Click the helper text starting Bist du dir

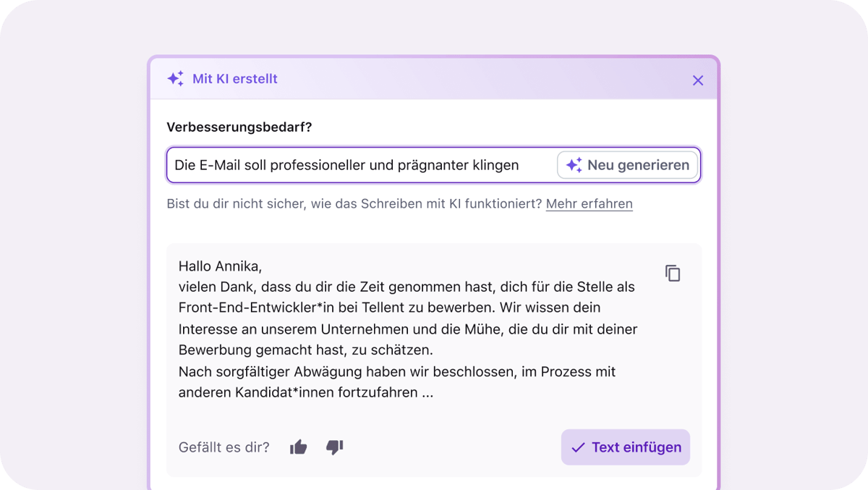pos(354,204)
